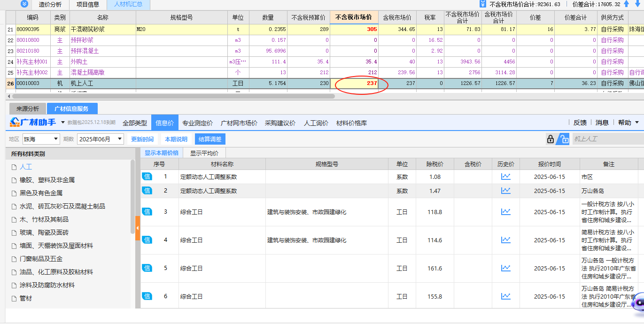The image size is (644, 324).
Task: Click the 消息 link
Action: click(x=602, y=123)
